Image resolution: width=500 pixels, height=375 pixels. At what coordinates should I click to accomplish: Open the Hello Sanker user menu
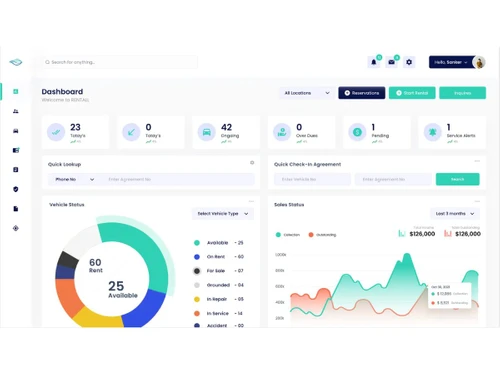[451, 62]
